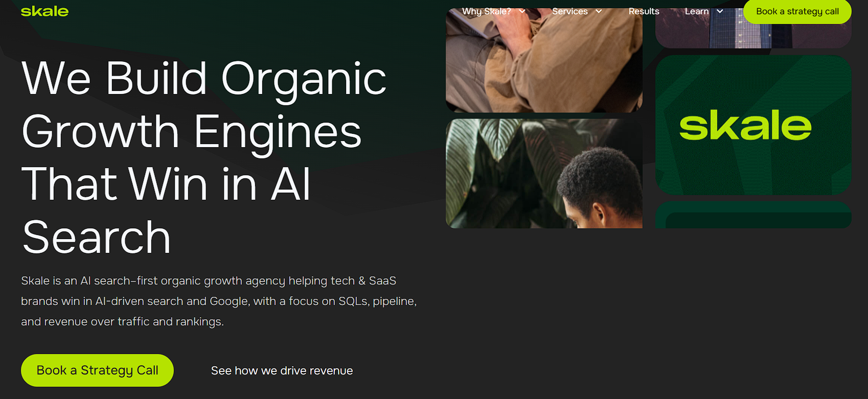This screenshot has width=868, height=399.
Task: Open the Why Skale? menu
Action: coord(486,11)
